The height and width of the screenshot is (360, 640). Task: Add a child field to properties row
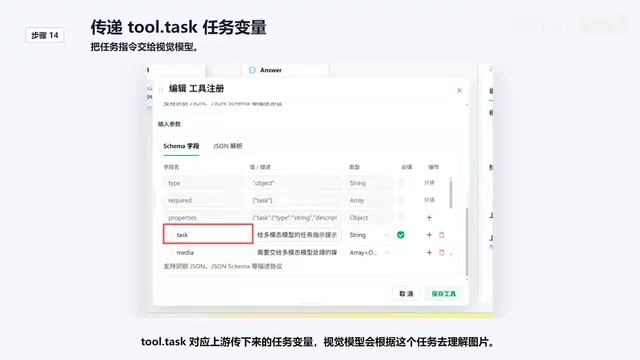[x=429, y=218]
